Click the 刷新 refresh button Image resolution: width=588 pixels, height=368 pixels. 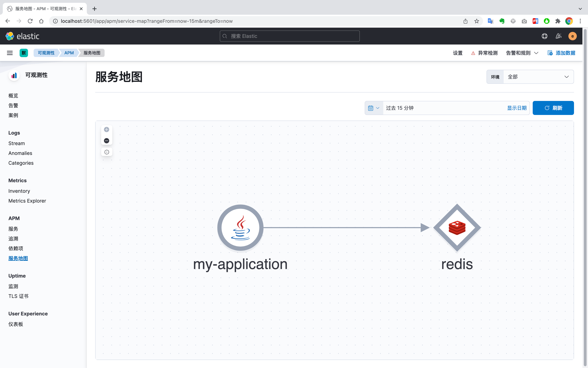(x=553, y=108)
